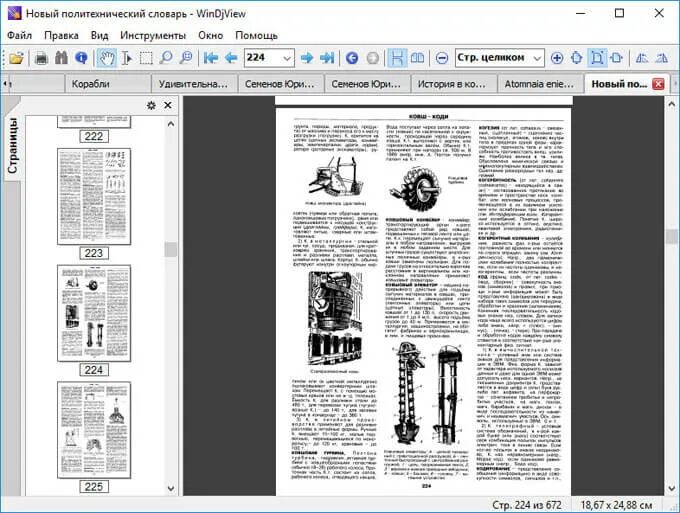Rotate the page left
Screen dimensions: 680x513
642,58
